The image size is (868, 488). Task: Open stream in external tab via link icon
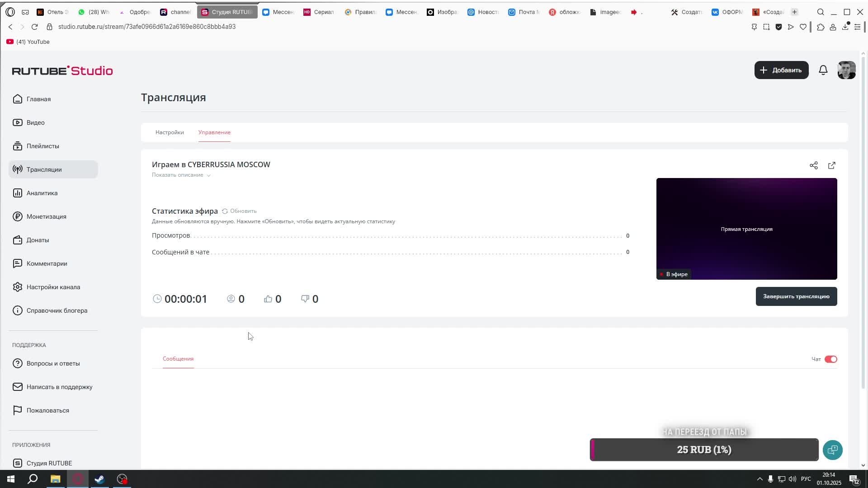pyautogui.click(x=832, y=165)
